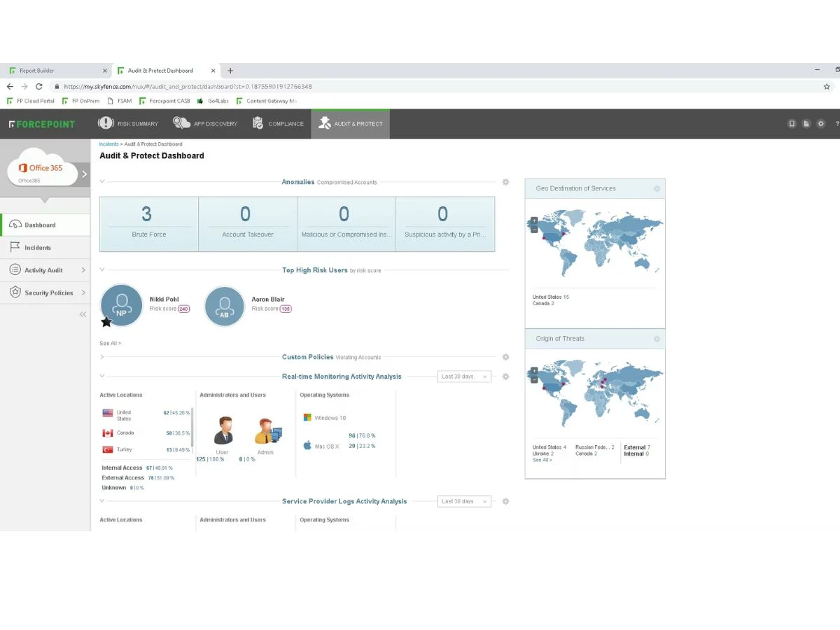Collapse the Top High Risk Users section
Image resolution: width=840 pixels, height=630 pixels.
(x=102, y=269)
